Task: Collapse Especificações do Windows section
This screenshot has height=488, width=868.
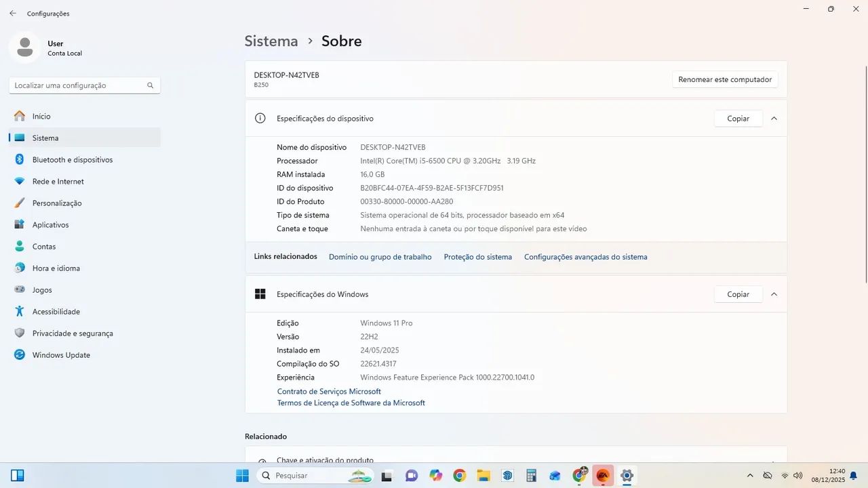Action: click(x=774, y=294)
